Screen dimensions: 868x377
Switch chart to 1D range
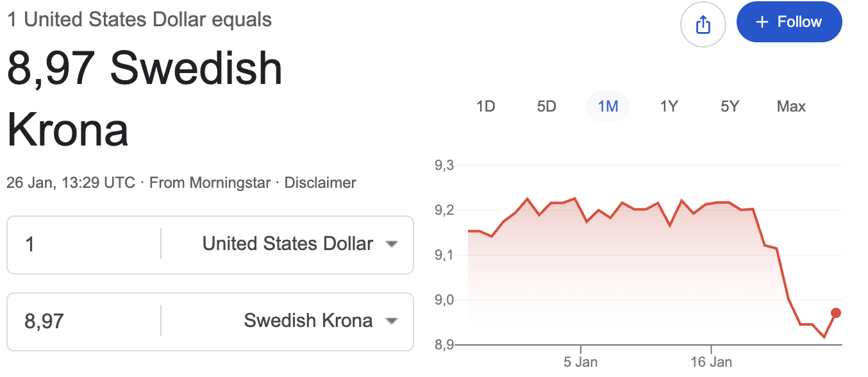pyautogui.click(x=486, y=106)
